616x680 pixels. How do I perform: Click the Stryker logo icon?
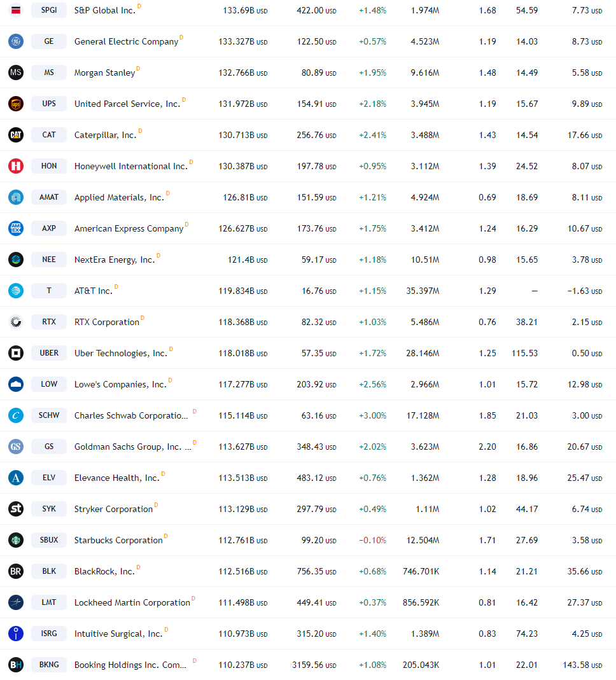tap(16, 509)
